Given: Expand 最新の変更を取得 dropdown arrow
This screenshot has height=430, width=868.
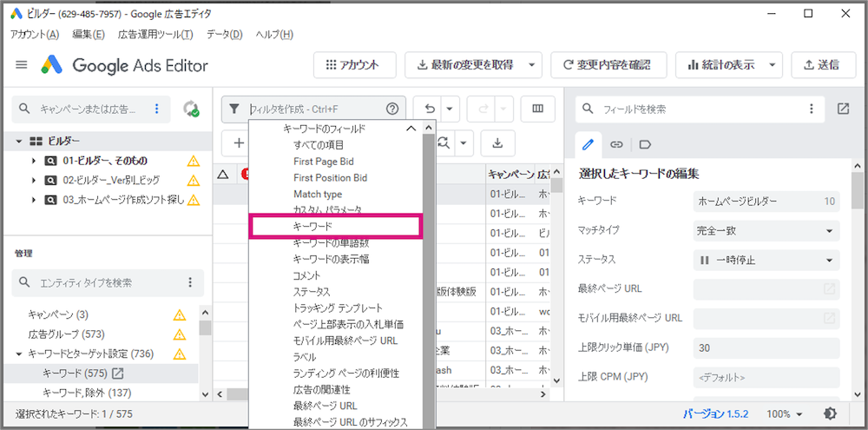Looking at the screenshot, I should click(532, 65).
